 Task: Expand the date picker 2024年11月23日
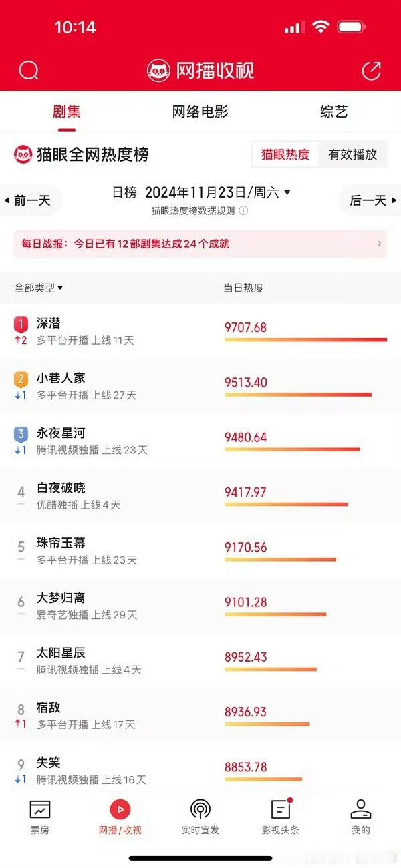coord(218,193)
